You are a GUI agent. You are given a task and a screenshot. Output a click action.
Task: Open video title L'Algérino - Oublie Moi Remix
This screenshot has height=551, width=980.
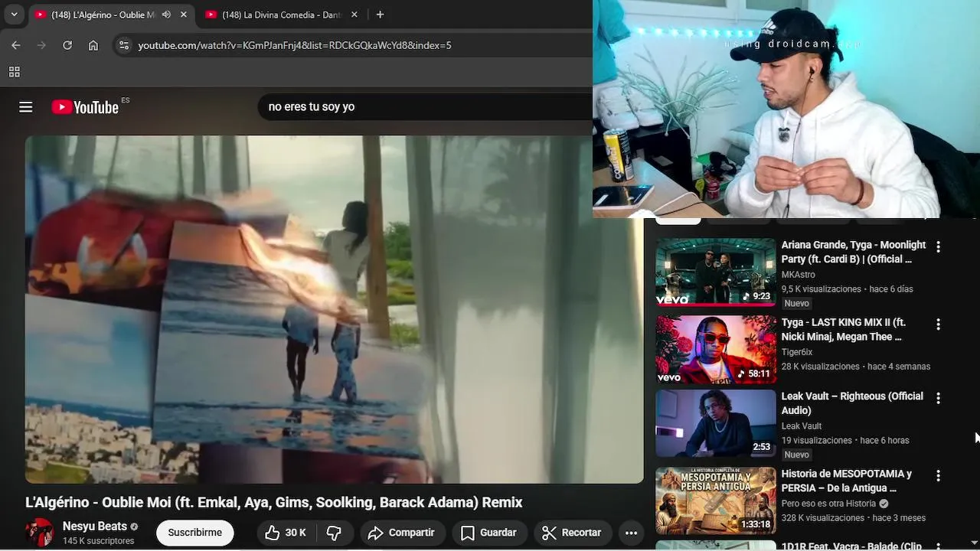[273, 502]
